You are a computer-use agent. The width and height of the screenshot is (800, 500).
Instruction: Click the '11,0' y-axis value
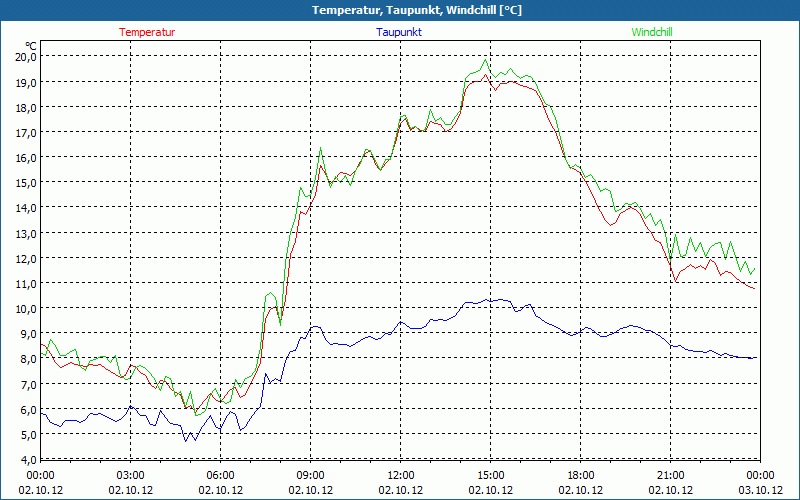coord(26,284)
